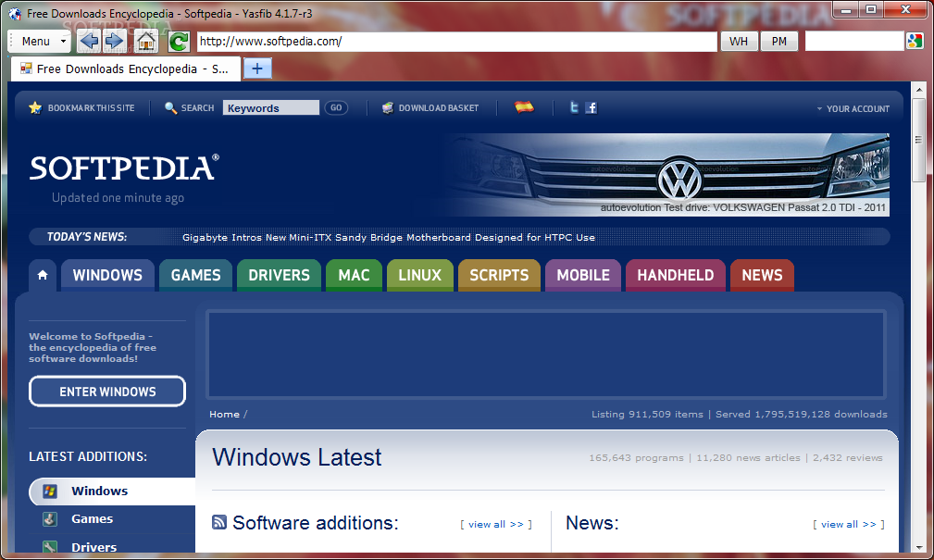Click the PM toolbar button
Image resolution: width=934 pixels, height=560 pixels.
pos(779,41)
